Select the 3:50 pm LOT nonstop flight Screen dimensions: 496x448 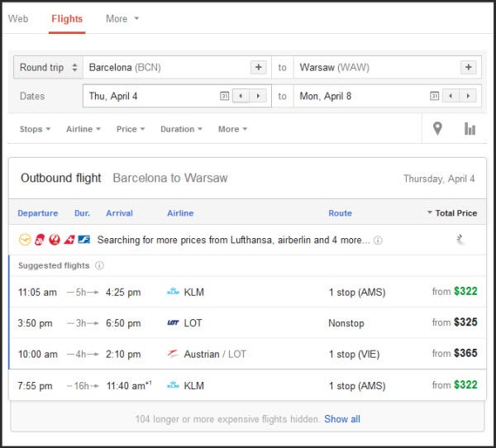pyautogui.click(x=248, y=322)
